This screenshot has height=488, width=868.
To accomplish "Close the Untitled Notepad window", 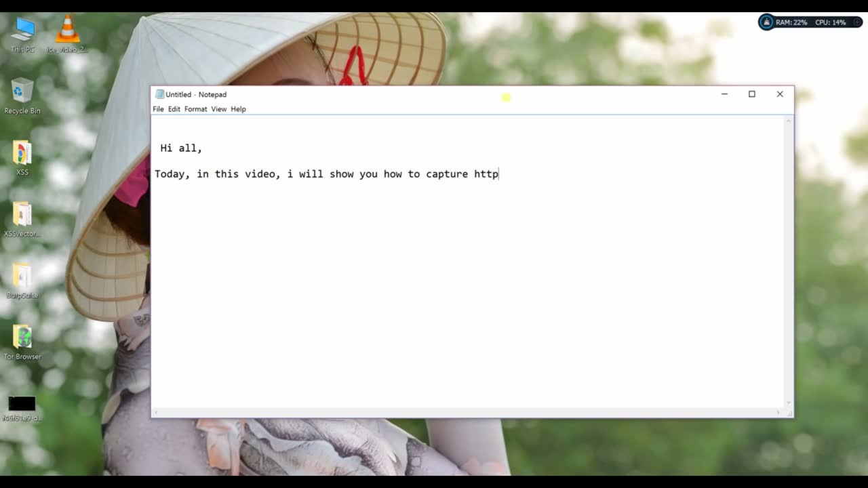I will coord(780,94).
